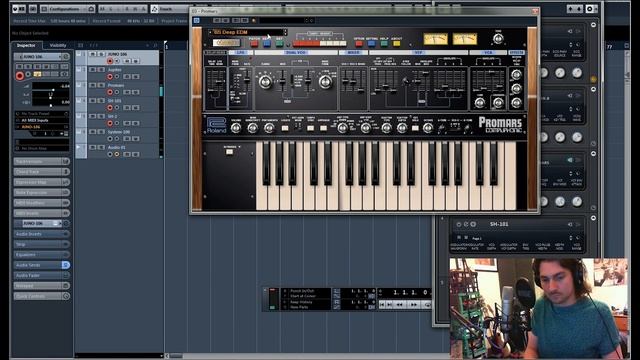The height and width of the screenshot is (360, 640).
Task: Open the No Drum Map dropdown
Action: coord(41,149)
